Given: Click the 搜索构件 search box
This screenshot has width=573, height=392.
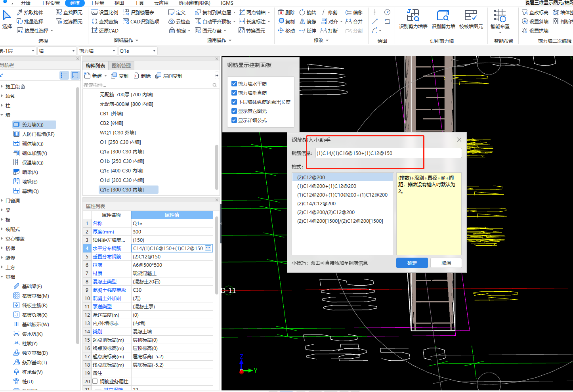Looking at the screenshot, I should [151, 85].
